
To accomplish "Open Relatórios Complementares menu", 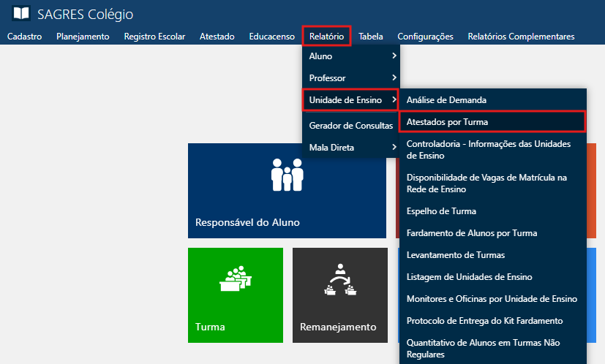I will (521, 37).
